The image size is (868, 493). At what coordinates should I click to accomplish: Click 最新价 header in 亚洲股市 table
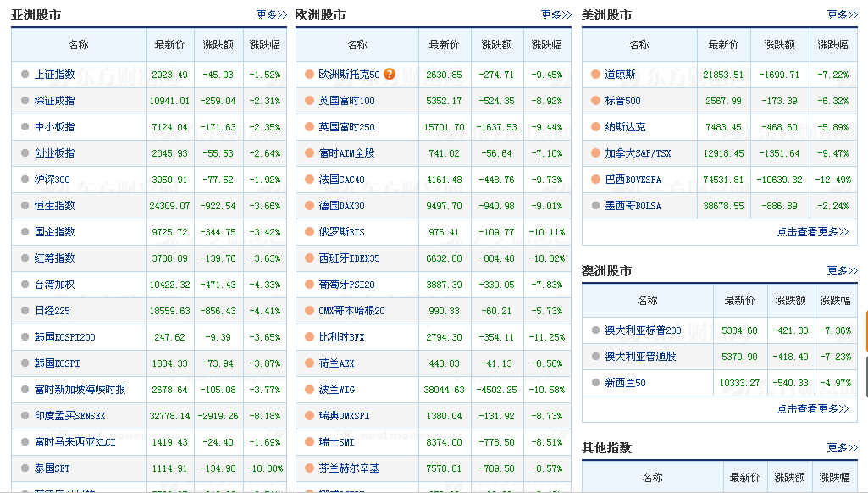pos(170,44)
